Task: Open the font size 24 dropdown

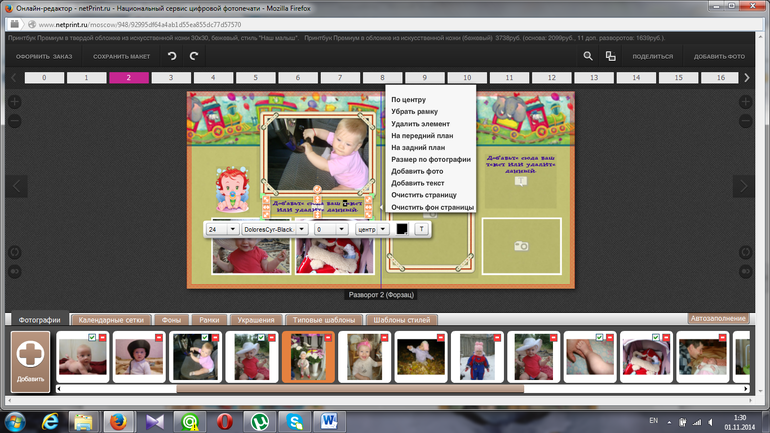Action: [x=233, y=229]
